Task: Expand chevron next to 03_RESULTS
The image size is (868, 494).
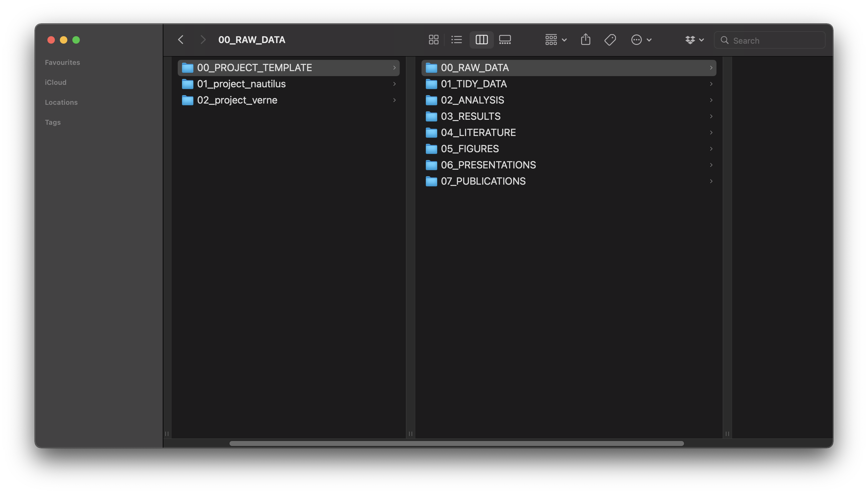Action: [711, 116]
